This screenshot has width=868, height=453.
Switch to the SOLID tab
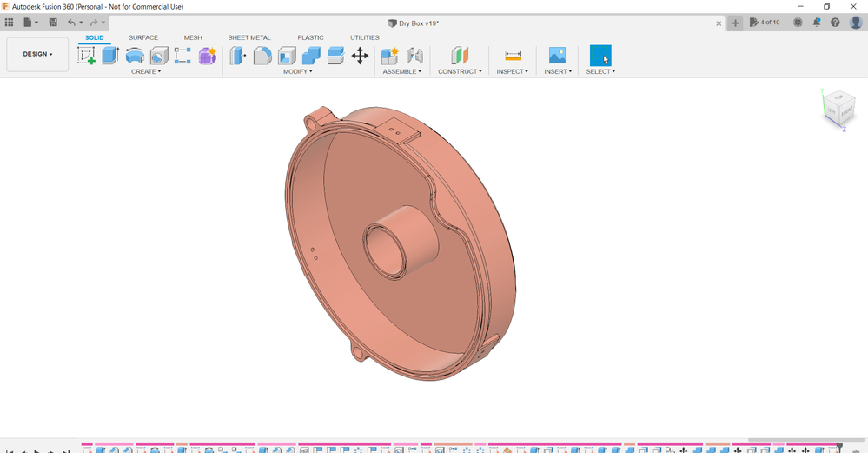(x=94, y=37)
